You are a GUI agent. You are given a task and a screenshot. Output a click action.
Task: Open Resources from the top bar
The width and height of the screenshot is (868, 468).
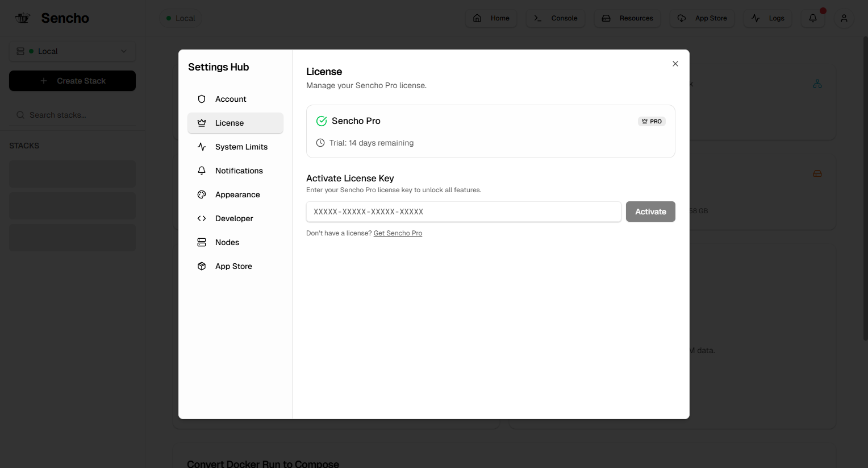628,18
